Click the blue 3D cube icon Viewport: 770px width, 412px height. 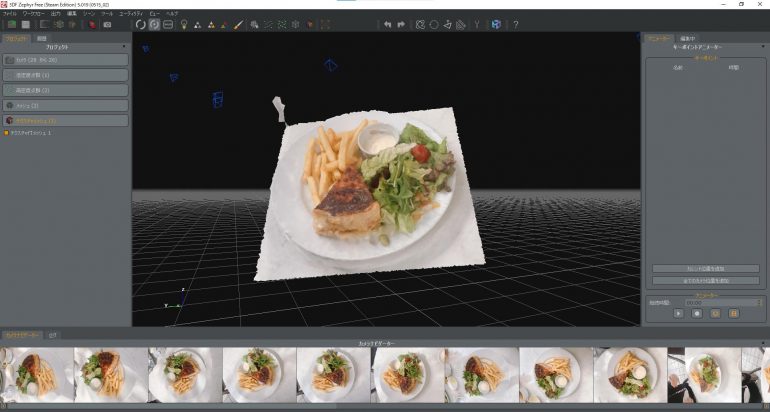point(496,24)
